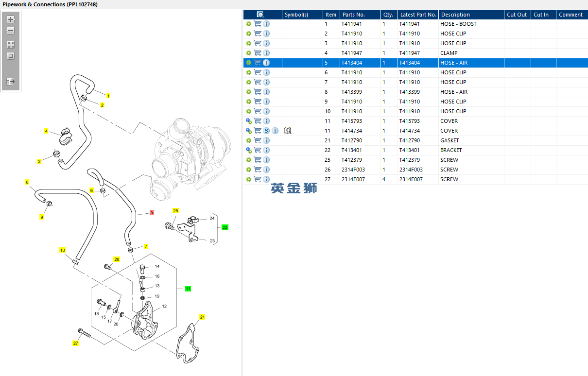The image size is (588, 376).
Task: Click the search icon in table header
Action: click(x=260, y=15)
